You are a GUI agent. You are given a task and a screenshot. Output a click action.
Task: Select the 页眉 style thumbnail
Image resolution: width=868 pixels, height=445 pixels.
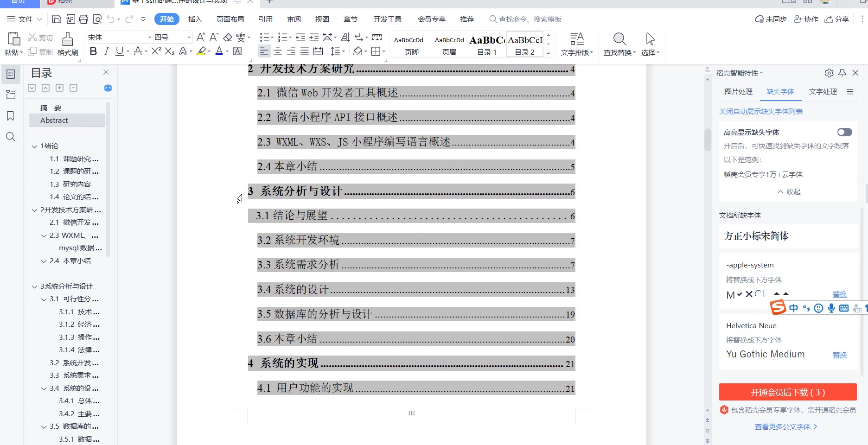(449, 45)
